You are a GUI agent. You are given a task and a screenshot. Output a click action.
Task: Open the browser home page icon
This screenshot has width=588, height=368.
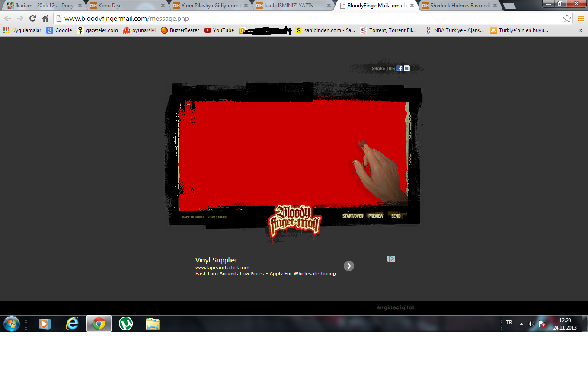[45, 19]
